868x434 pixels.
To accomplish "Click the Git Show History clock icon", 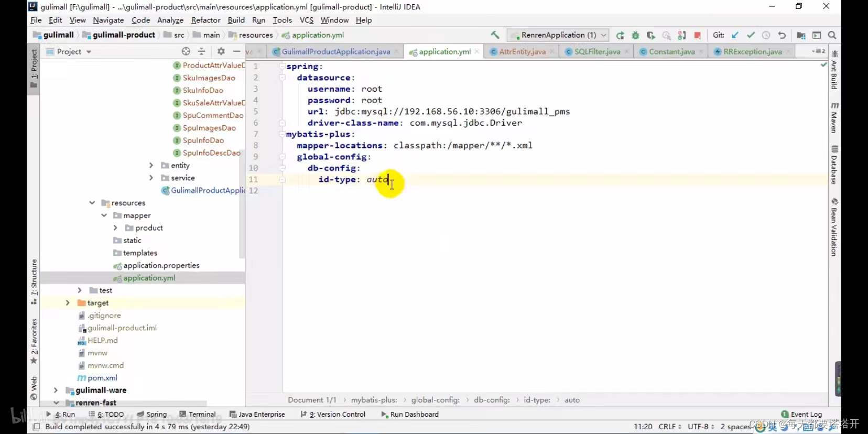I will (766, 35).
